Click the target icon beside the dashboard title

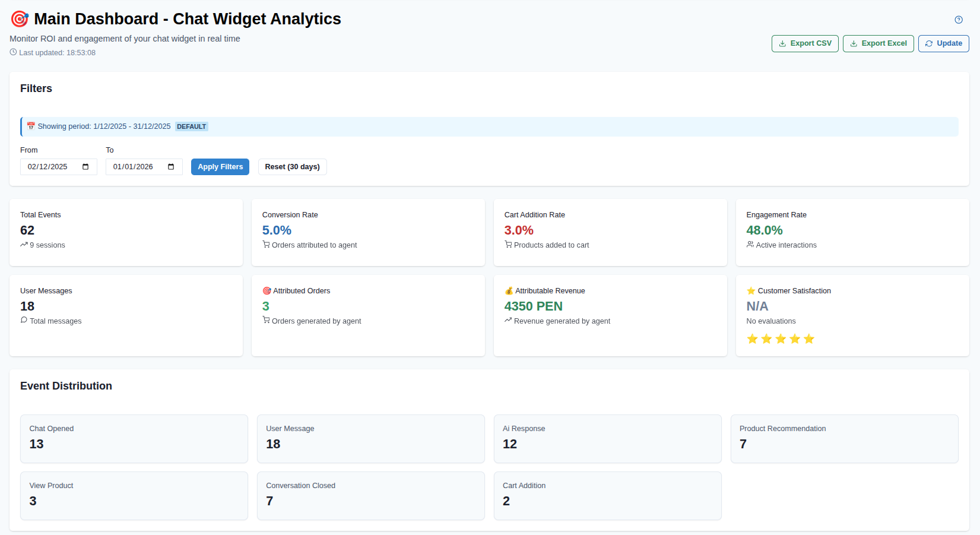(18, 19)
